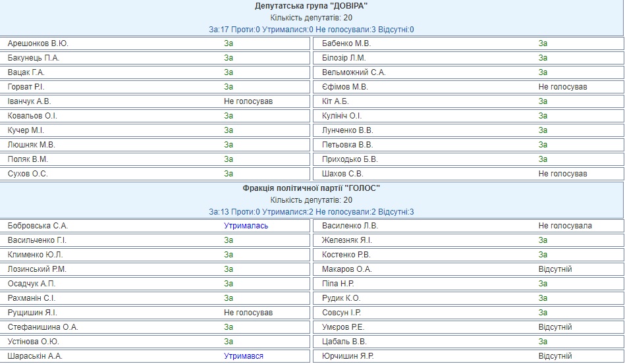Click the name Шараськін А.А.

coord(35,356)
